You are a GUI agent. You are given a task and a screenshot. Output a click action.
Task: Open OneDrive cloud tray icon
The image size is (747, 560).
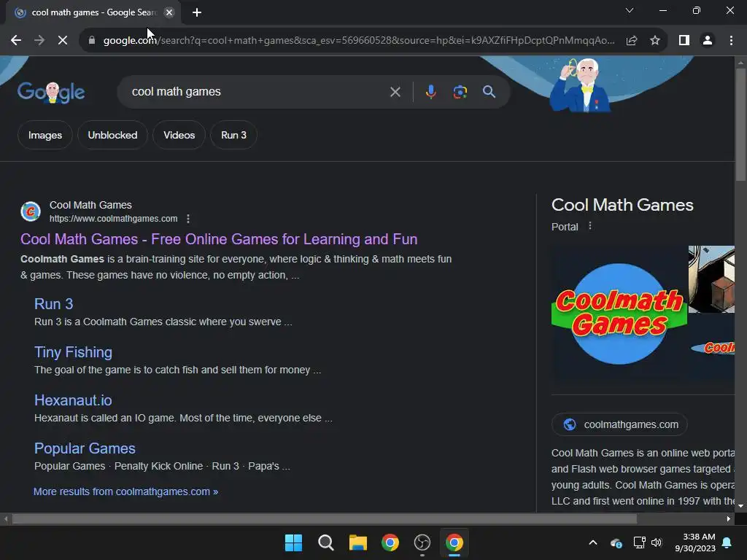(616, 542)
